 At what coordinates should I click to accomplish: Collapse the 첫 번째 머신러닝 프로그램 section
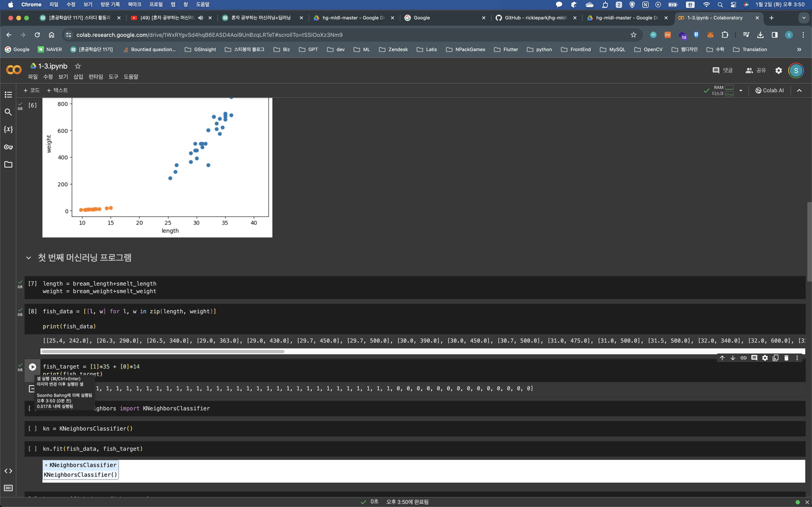click(29, 257)
